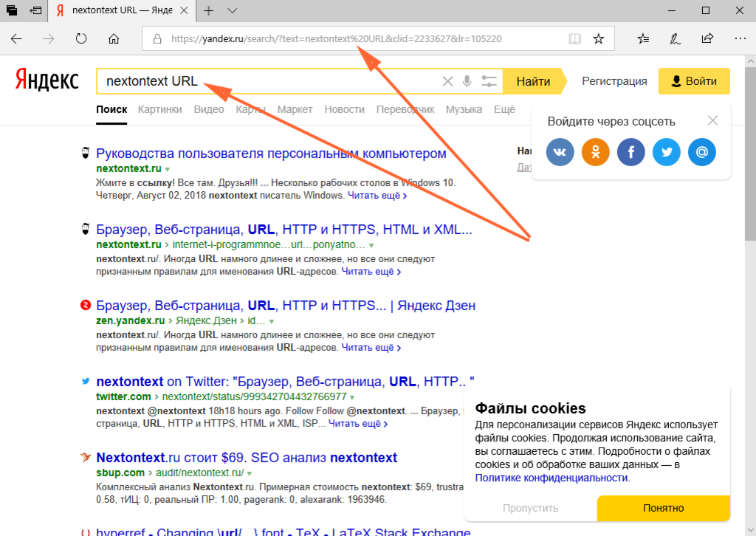Image resolution: width=756 pixels, height=536 pixels.
Task: Open browser settings and more menu
Action: (x=740, y=38)
